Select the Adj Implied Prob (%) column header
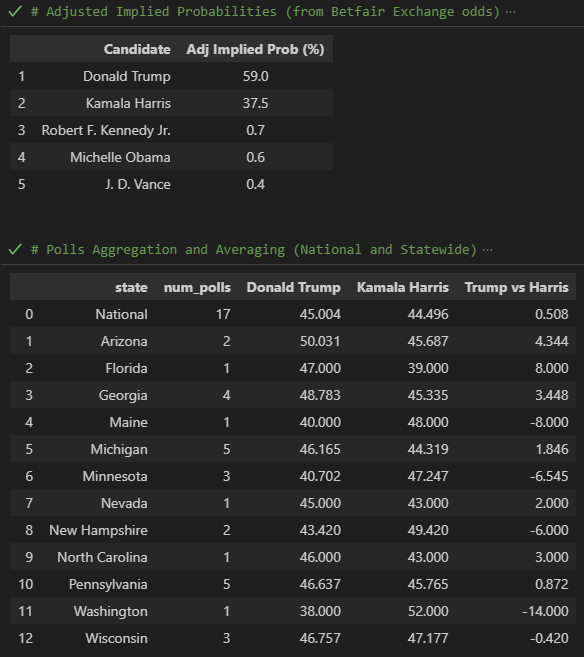 (x=255, y=49)
